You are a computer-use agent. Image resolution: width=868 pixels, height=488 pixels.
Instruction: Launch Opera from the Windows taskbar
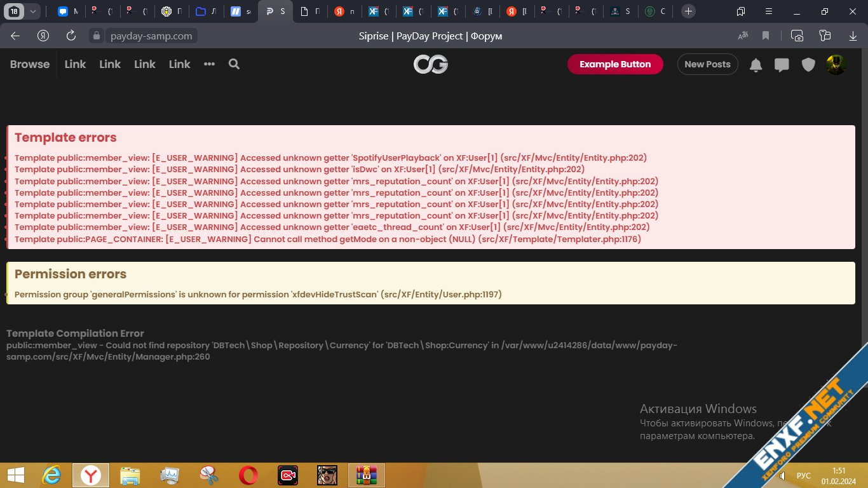tap(248, 475)
